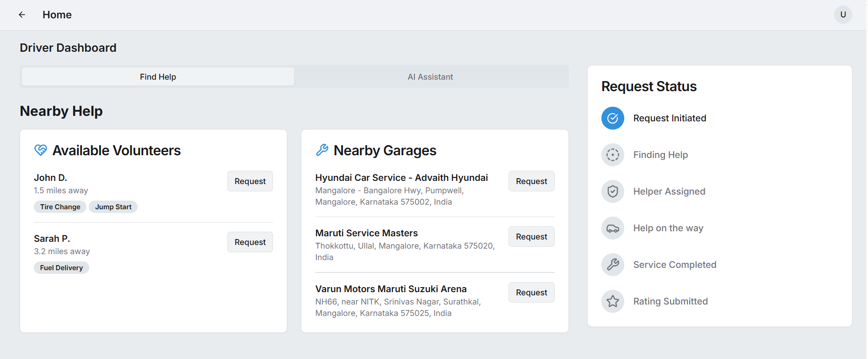
Task: Click the Helper Assigned shield icon
Action: tap(612, 191)
